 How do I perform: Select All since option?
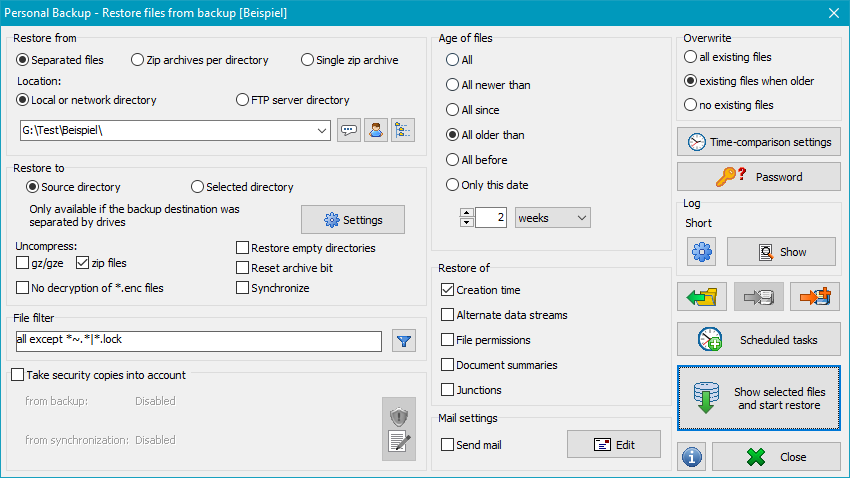pos(473,110)
